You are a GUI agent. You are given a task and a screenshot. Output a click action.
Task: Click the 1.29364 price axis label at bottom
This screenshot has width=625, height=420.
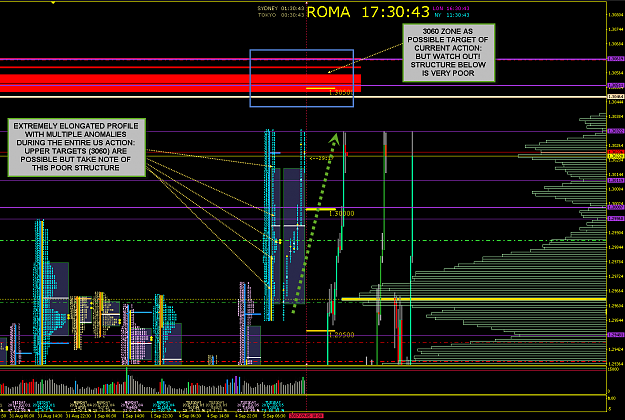pos(615,364)
